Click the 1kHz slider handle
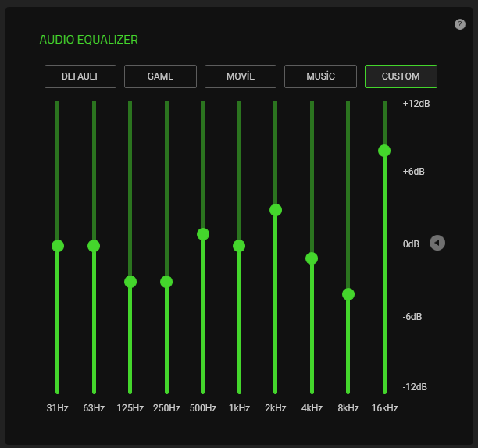 pos(239,246)
